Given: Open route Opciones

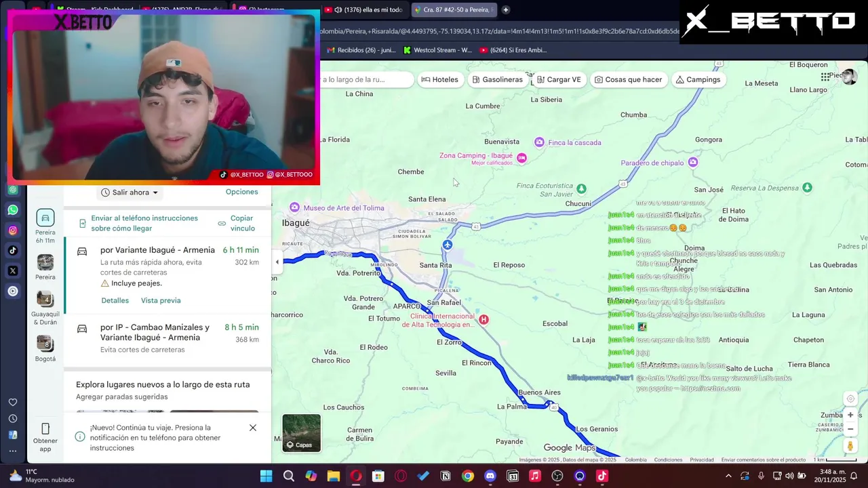Looking at the screenshot, I should pyautogui.click(x=241, y=192).
